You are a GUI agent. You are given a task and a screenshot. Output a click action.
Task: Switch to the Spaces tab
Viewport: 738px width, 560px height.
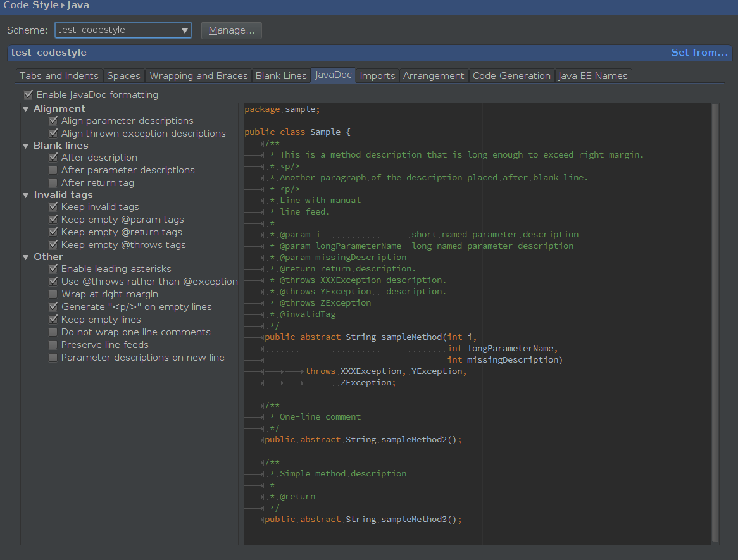(x=123, y=75)
